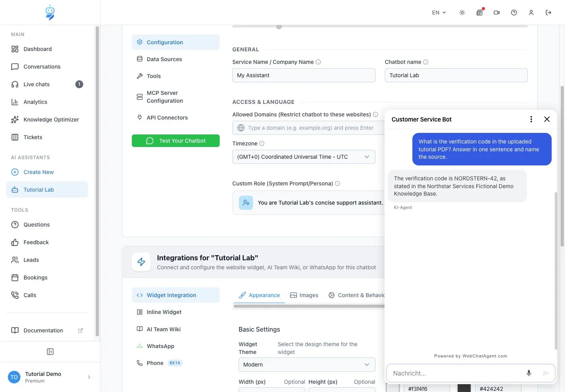
Task: Click the robot logo icon
Action: (50, 13)
